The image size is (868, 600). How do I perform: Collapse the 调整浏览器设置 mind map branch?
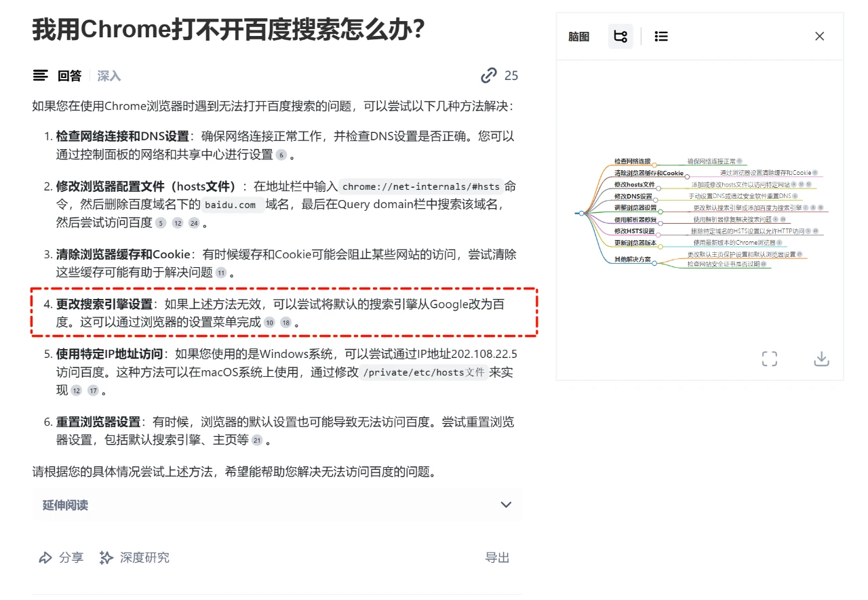pos(660,212)
